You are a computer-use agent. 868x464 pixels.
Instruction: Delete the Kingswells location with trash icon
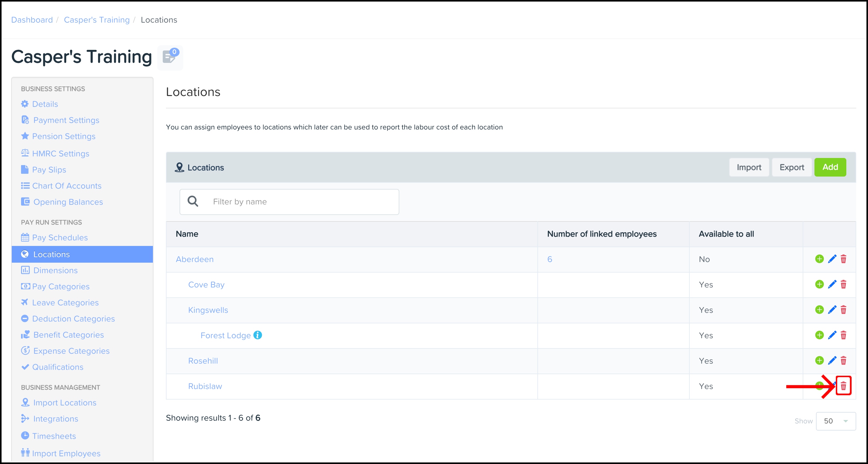coord(843,309)
